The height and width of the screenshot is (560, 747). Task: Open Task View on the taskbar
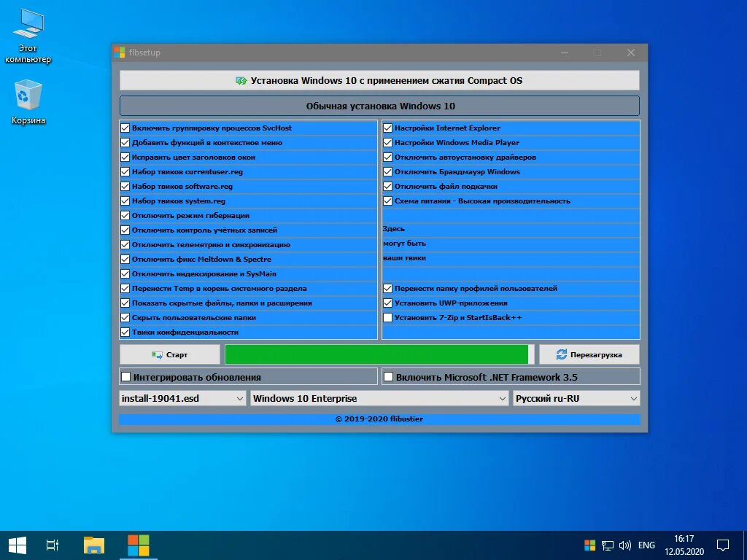coord(53,545)
